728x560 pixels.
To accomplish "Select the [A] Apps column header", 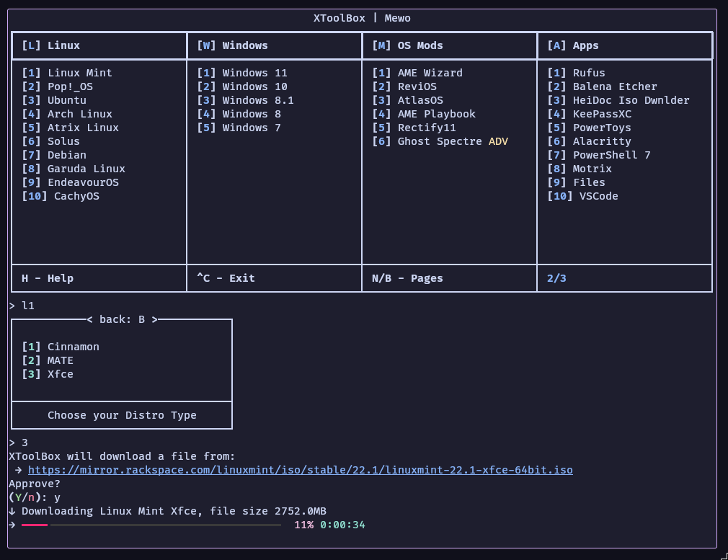I will click(572, 45).
